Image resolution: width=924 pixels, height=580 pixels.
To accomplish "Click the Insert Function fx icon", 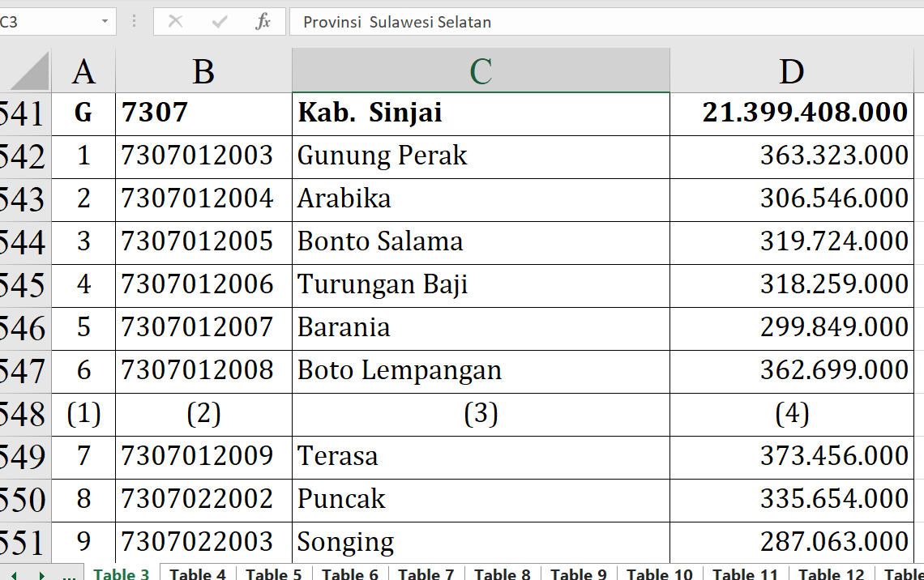I will 263,22.
